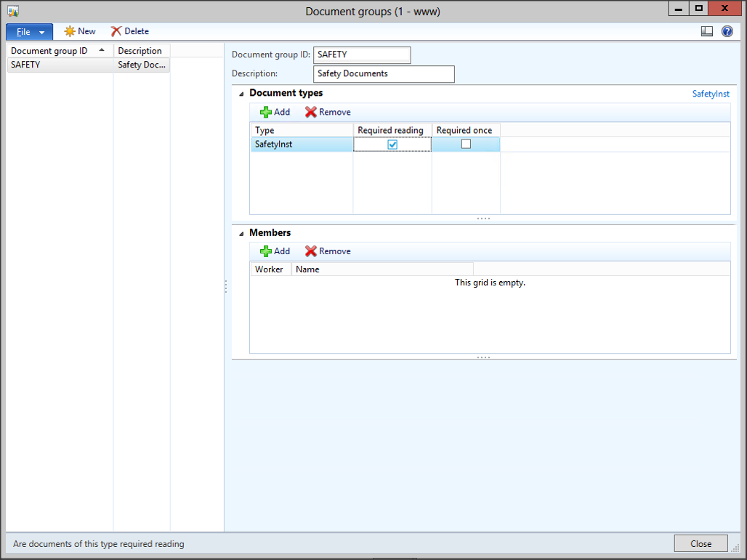Click the SafetyInst summary link
Image resolution: width=747 pixels, height=560 pixels.
[x=710, y=94]
